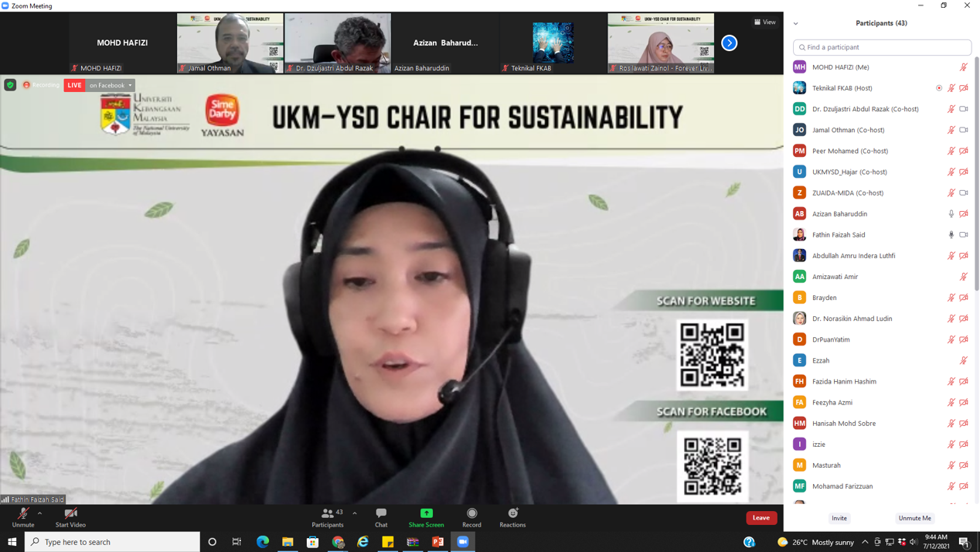The width and height of the screenshot is (980, 552).
Task: Open the LIVE on Facebook dropdown
Action: (111, 85)
